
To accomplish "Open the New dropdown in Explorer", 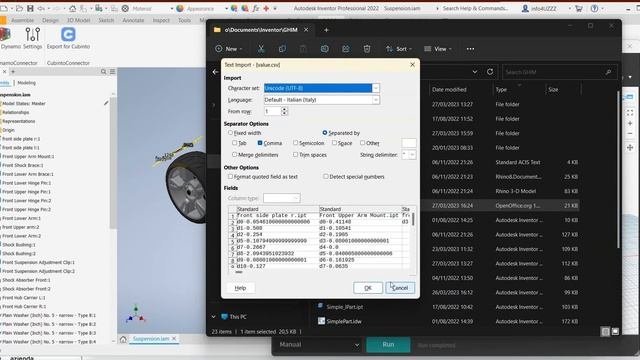I will (x=229, y=49).
